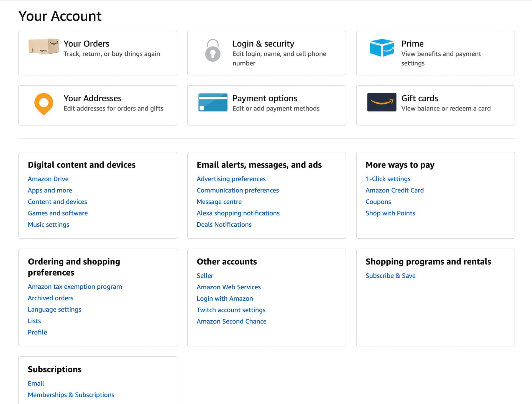Open Amazon Credit Card page
The width and height of the screenshot is (532, 404).
pos(393,190)
